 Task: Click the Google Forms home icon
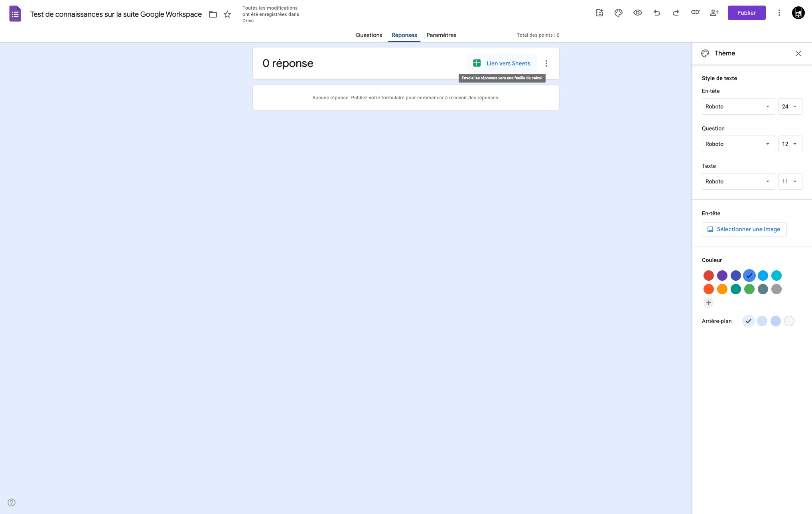click(15, 14)
